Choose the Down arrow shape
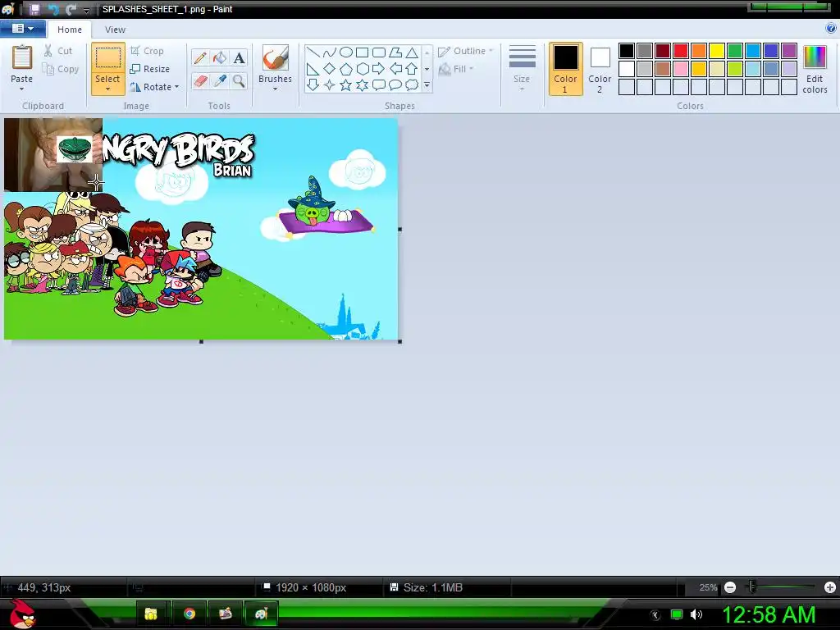This screenshot has height=630, width=840. pyautogui.click(x=313, y=84)
